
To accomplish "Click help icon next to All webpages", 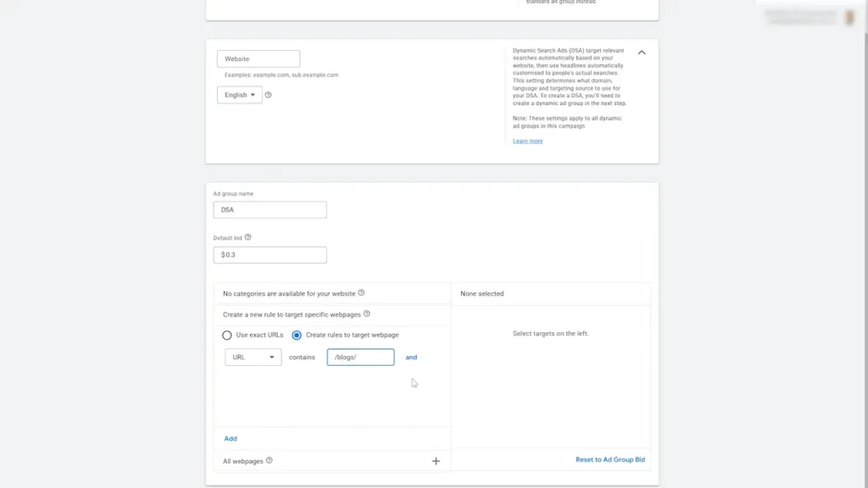I will (270, 461).
